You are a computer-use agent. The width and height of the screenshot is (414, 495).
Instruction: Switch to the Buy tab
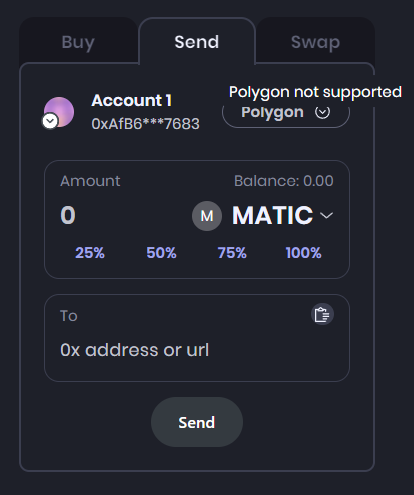[78, 42]
